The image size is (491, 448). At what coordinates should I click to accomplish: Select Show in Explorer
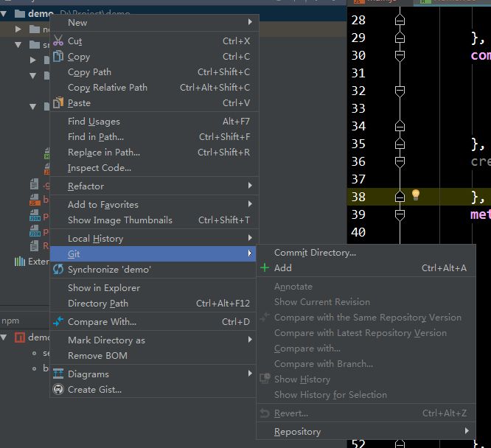coord(103,288)
